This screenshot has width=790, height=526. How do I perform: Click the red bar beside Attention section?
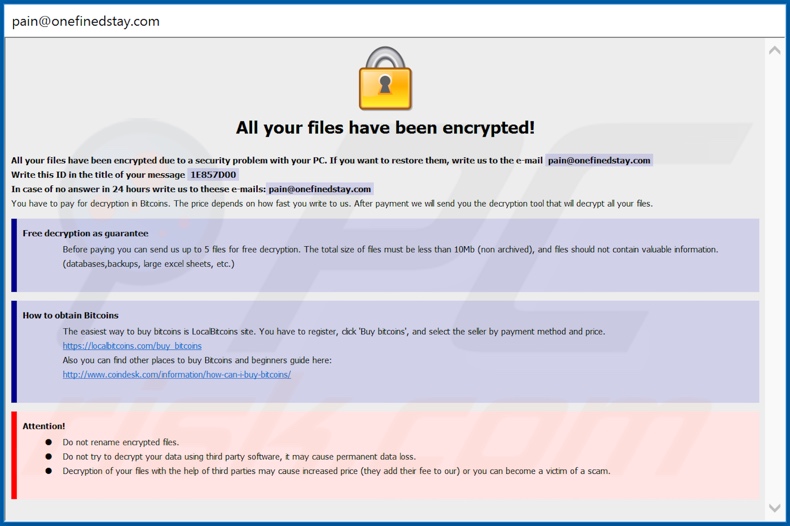14,455
